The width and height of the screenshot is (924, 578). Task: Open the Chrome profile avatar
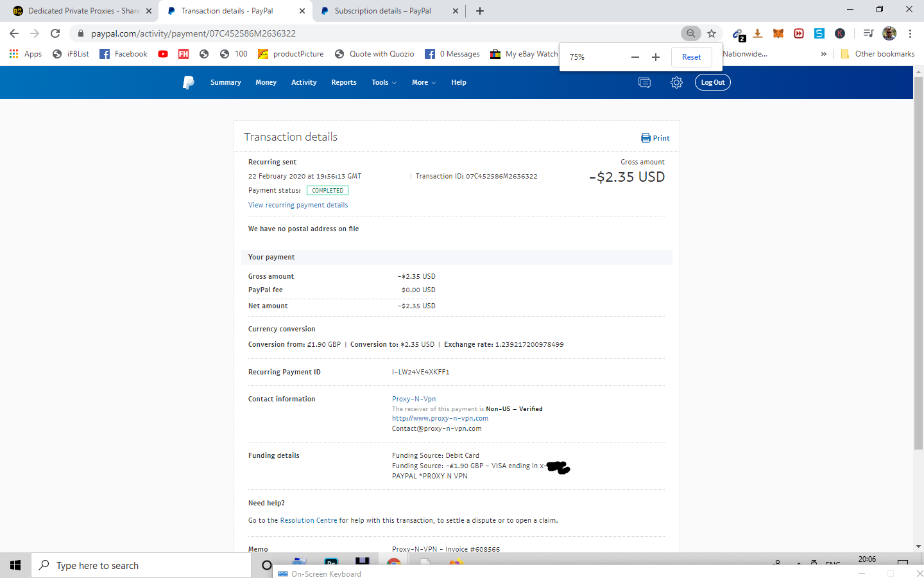point(889,33)
